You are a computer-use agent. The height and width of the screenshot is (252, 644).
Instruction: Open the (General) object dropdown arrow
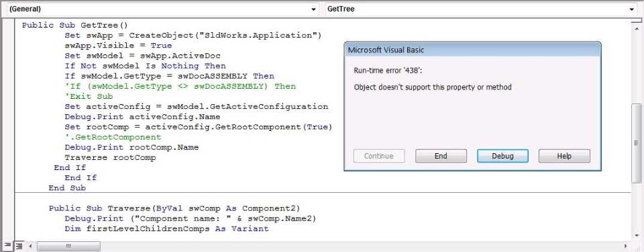[x=314, y=9]
